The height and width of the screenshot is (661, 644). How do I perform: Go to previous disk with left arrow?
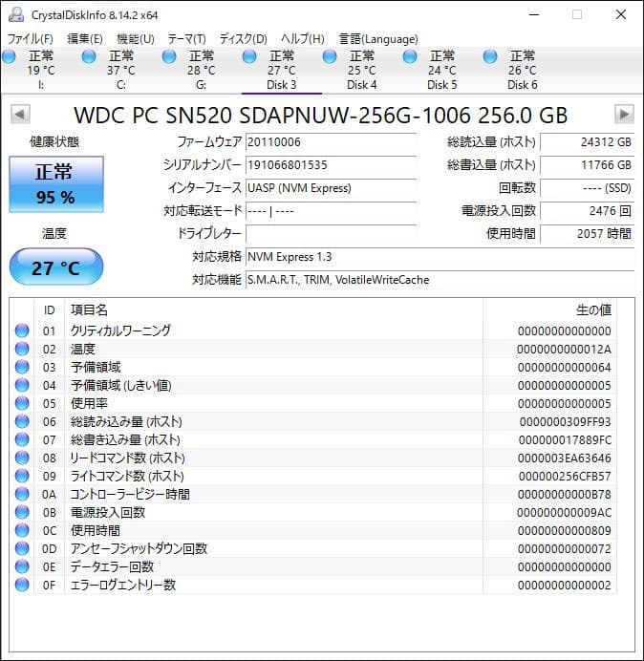pyautogui.click(x=19, y=115)
